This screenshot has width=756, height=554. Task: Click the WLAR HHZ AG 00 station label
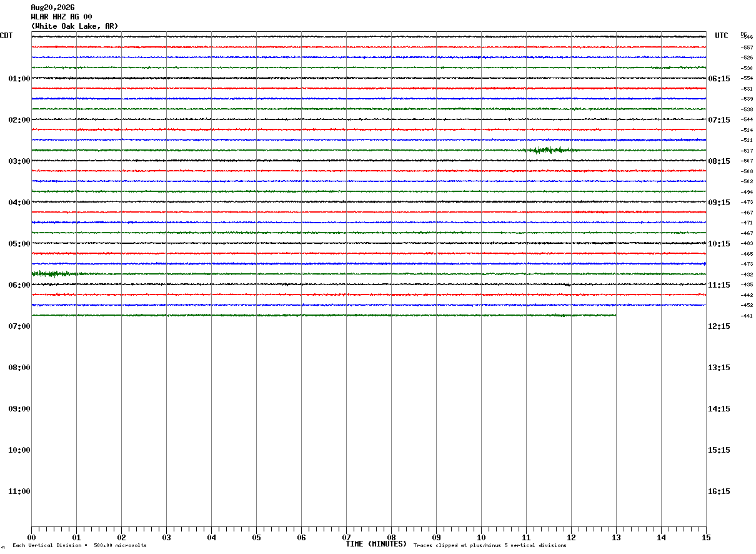click(61, 17)
